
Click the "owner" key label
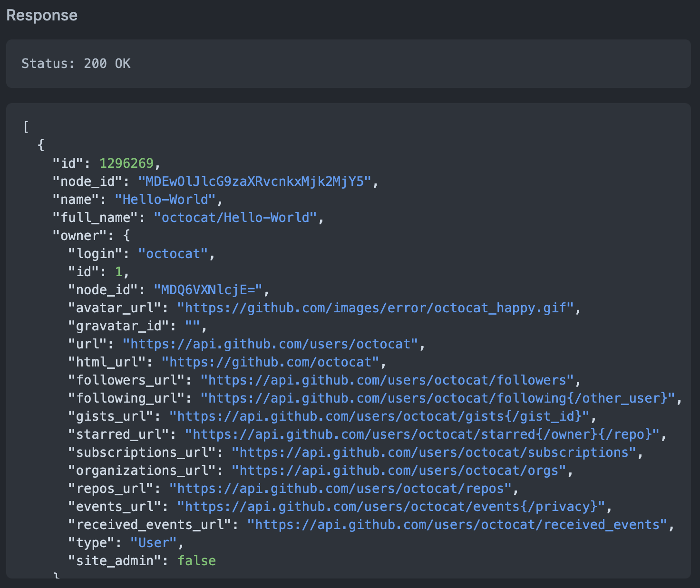pyautogui.click(x=80, y=236)
